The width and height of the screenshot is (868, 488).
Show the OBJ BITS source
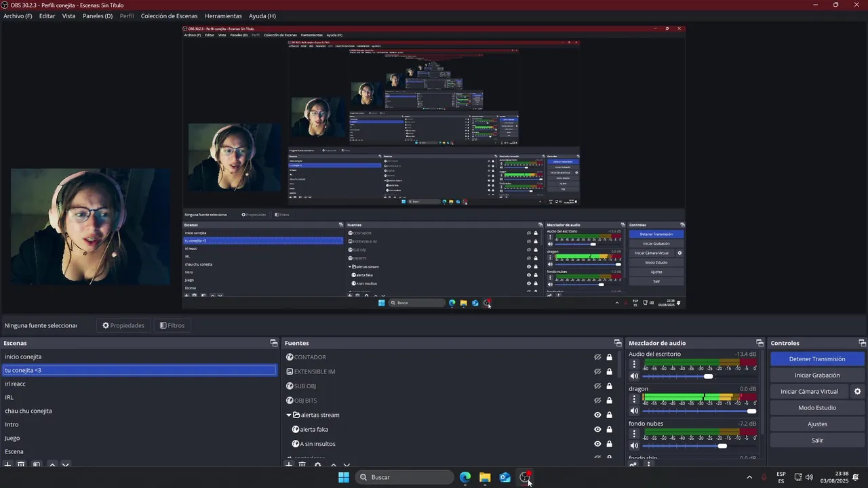point(597,401)
